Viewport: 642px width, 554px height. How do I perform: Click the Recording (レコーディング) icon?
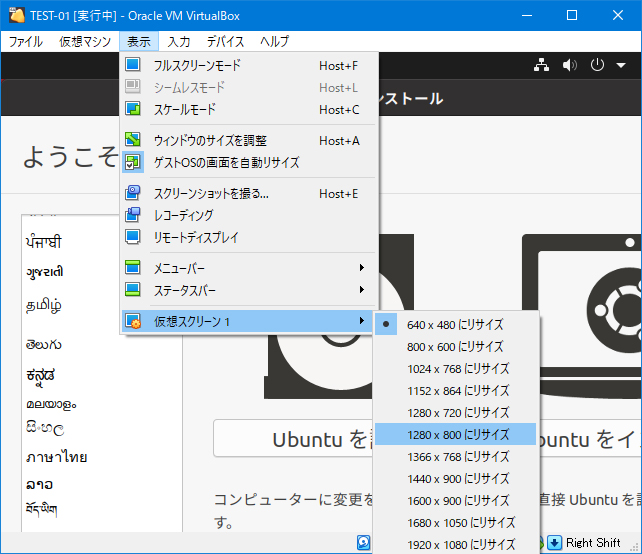pos(133,215)
